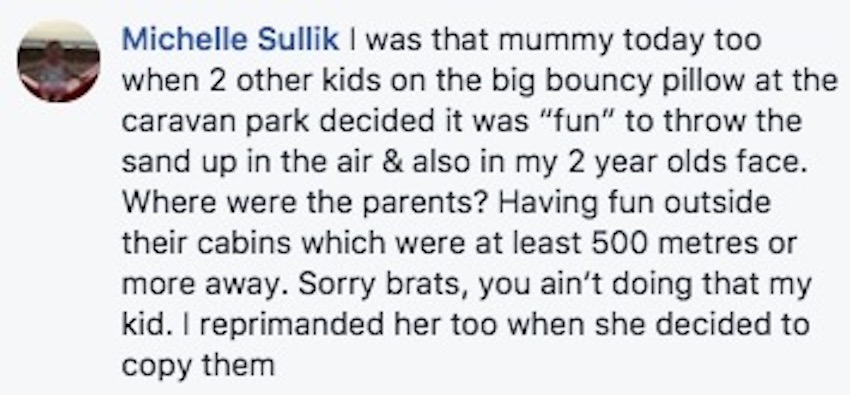Click the comment line starting "when 2 other kids"

coord(480,81)
